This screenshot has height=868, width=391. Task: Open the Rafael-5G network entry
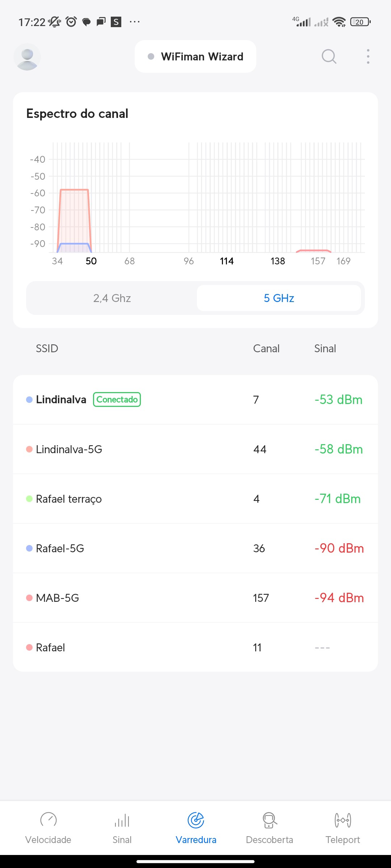(x=195, y=548)
